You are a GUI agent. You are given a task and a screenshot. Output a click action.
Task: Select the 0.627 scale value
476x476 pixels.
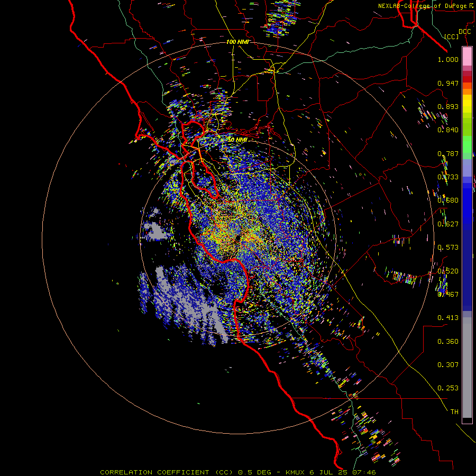pyautogui.click(x=448, y=224)
